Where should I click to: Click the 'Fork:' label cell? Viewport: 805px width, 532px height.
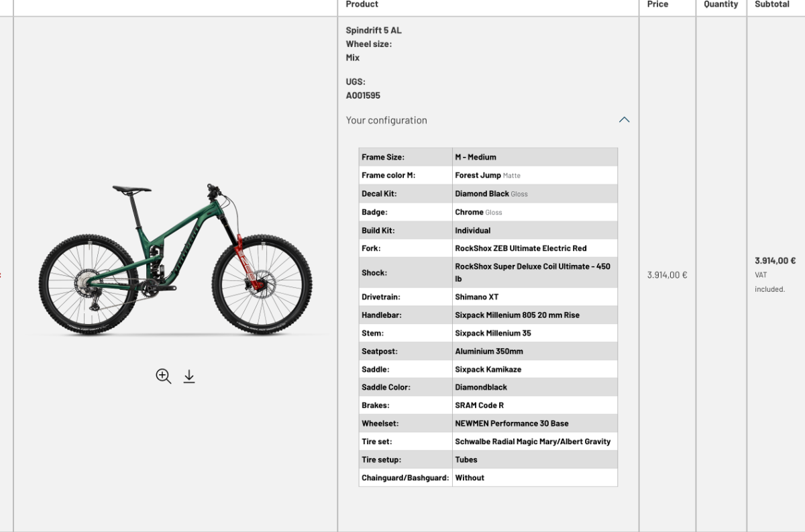point(406,248)
